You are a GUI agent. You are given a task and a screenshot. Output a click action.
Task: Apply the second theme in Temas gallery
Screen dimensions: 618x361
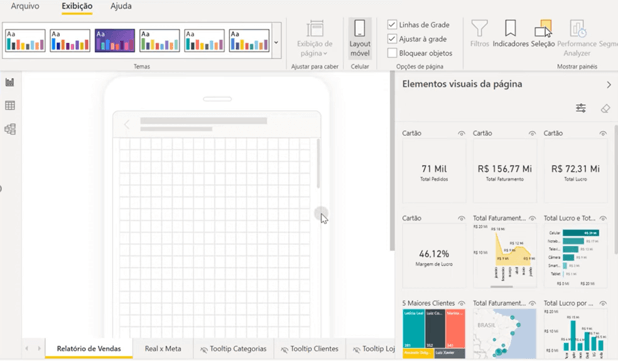pyautogui.click(x=70, y=41)
